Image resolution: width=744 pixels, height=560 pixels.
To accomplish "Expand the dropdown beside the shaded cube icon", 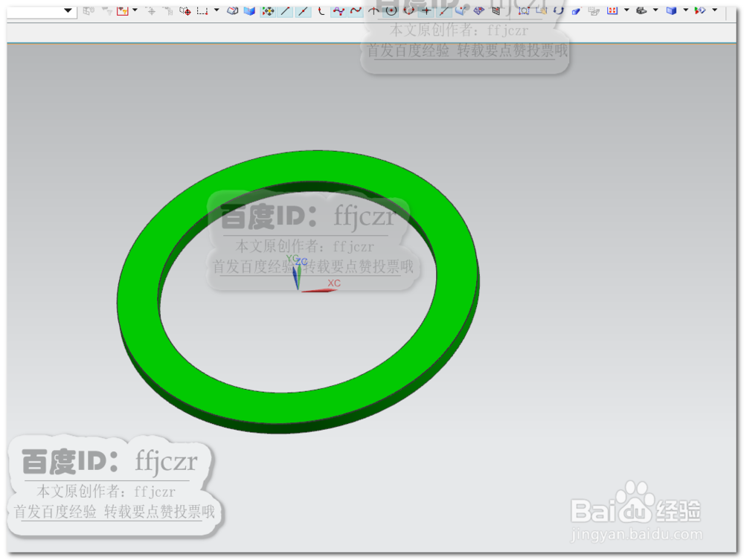I will pos(686,10).
